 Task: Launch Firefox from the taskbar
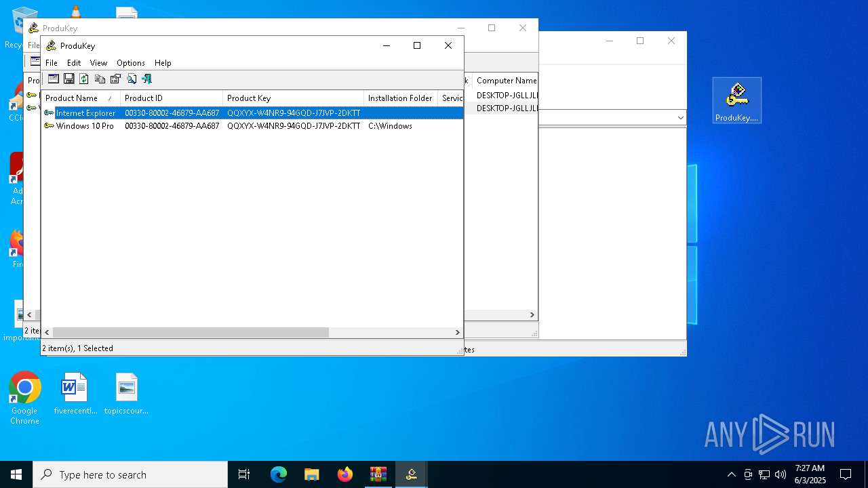click(x=345, y=474)
